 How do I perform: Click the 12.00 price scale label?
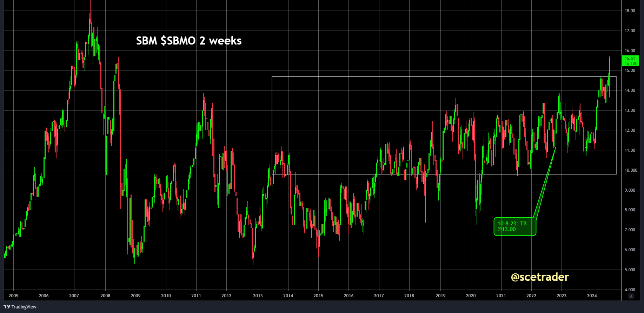point(630,130)
